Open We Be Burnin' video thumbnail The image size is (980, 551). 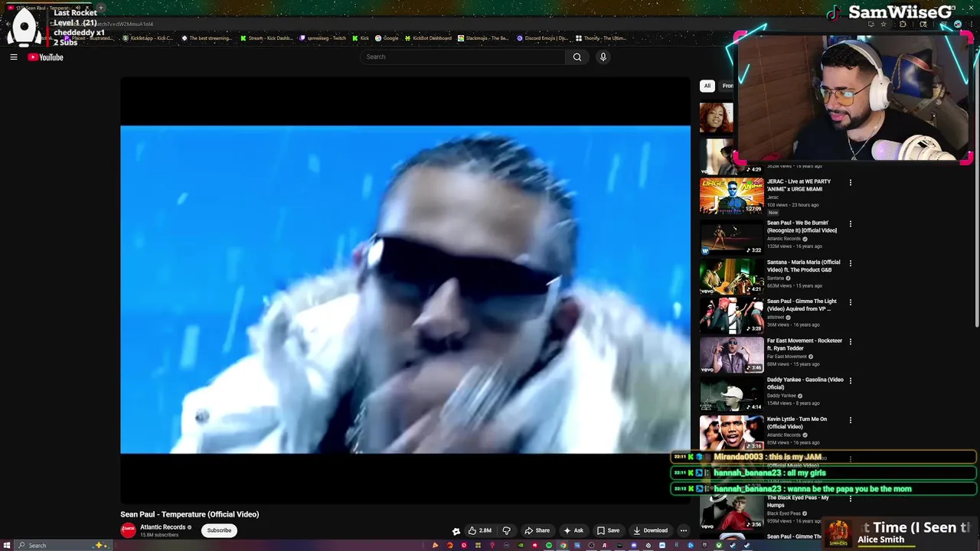(732, 236)
